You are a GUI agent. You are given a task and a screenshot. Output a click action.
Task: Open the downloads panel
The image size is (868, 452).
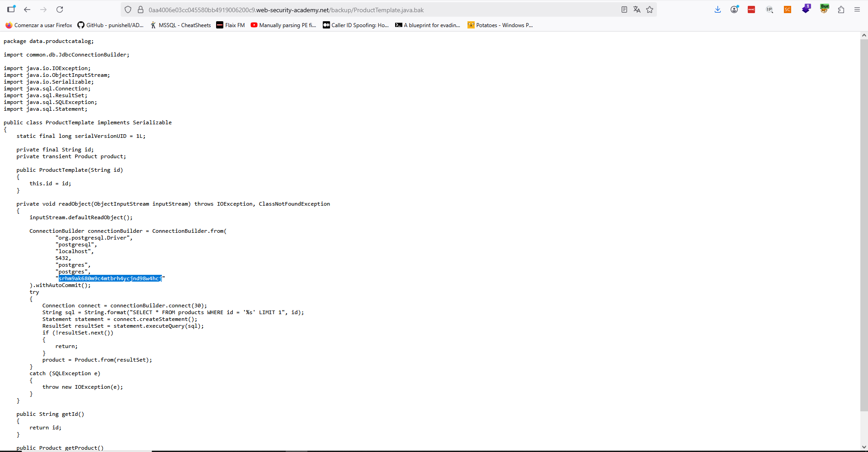(717, 9)
